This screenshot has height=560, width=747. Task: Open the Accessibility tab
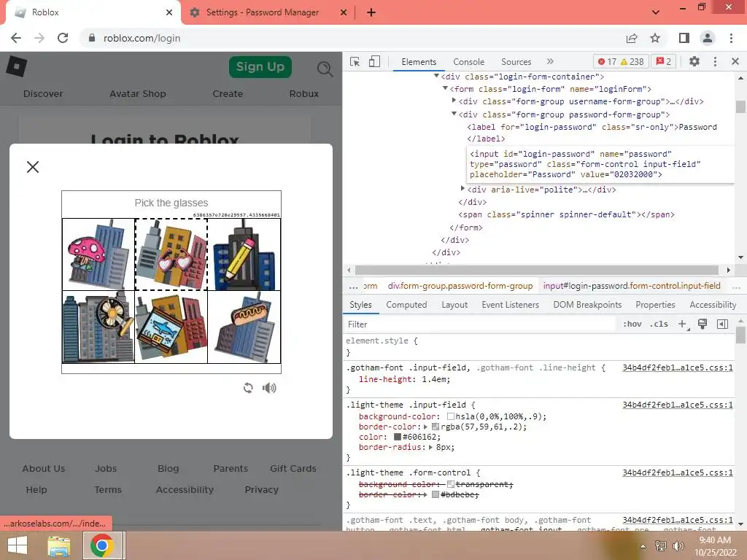pyautogui.click(x=713, y=305)
